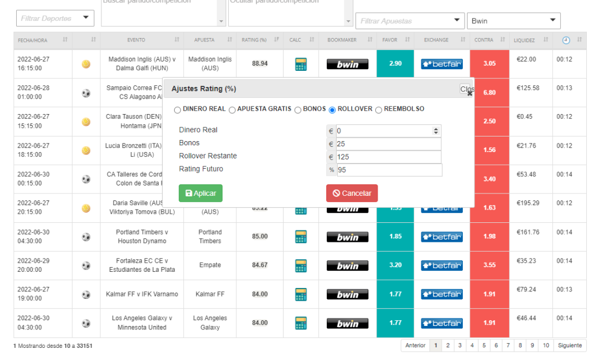Open calculator for Fortaleza EC CE row
The height and width of the screenshot is (364, 603).
click(x=301, y=266)
